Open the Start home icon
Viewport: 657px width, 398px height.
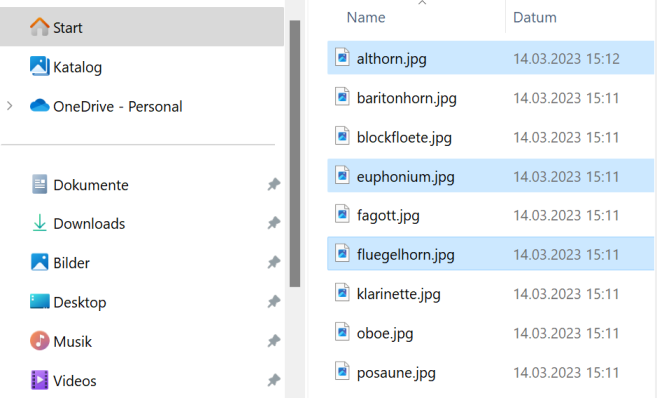point(39,27)
